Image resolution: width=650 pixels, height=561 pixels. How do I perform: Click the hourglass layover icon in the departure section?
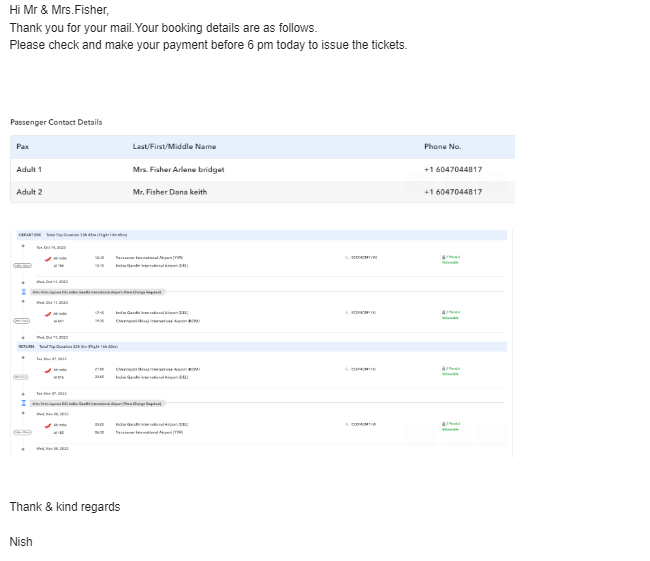pos(23,292)
